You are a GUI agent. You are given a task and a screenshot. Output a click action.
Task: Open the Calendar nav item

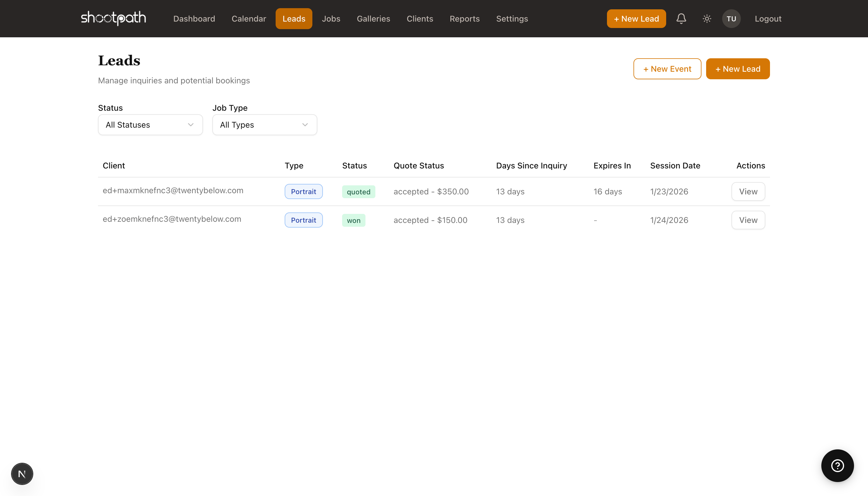click(249, 19)
